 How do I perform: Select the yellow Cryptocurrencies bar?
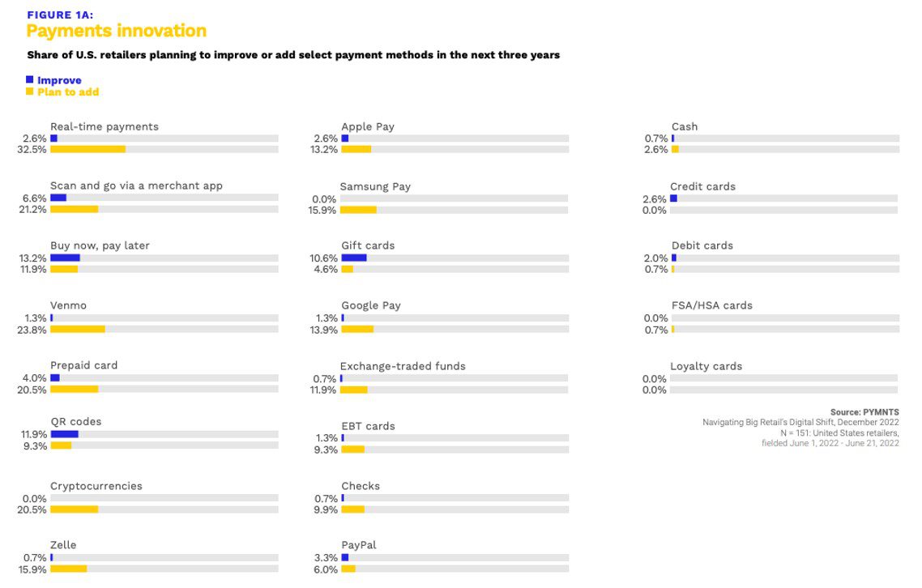pyautogui.click(x=74, y=509)
